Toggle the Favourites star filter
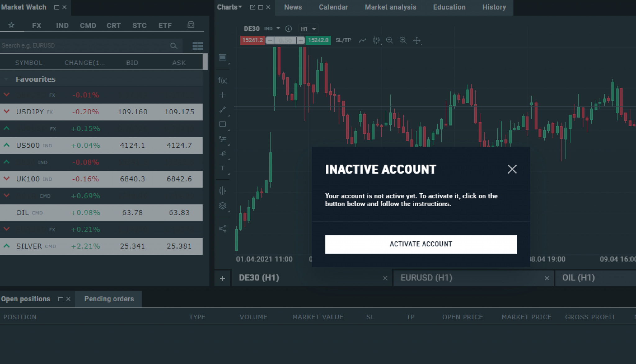The width and height of the screenshot is (636, 364). pos(11,25)
